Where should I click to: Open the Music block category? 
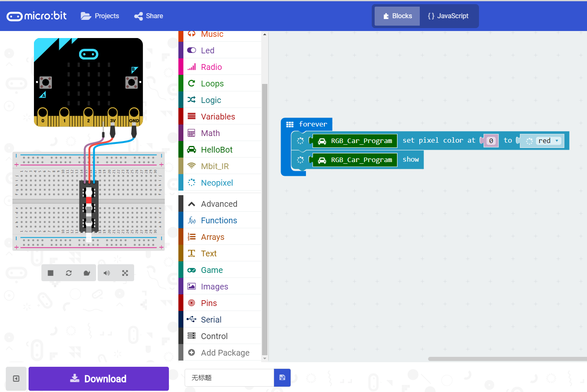click(220, 35)
